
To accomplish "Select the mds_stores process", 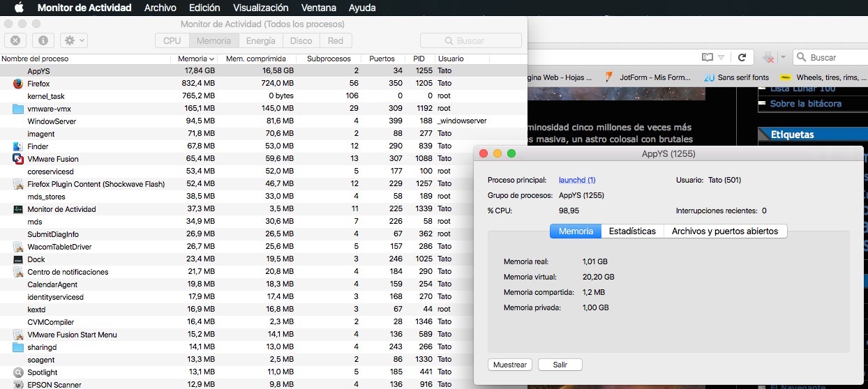I will [x=263, y=197].
